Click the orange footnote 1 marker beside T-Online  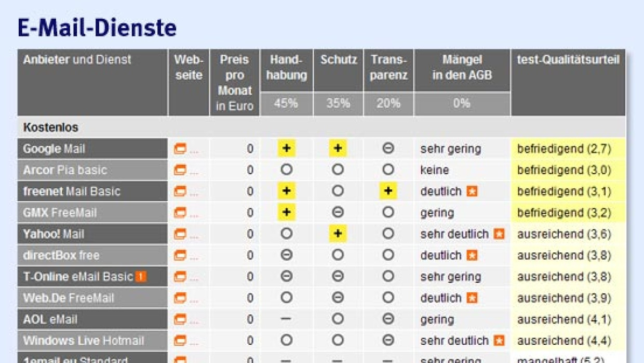pyautogui.click(x=141, y=277)
